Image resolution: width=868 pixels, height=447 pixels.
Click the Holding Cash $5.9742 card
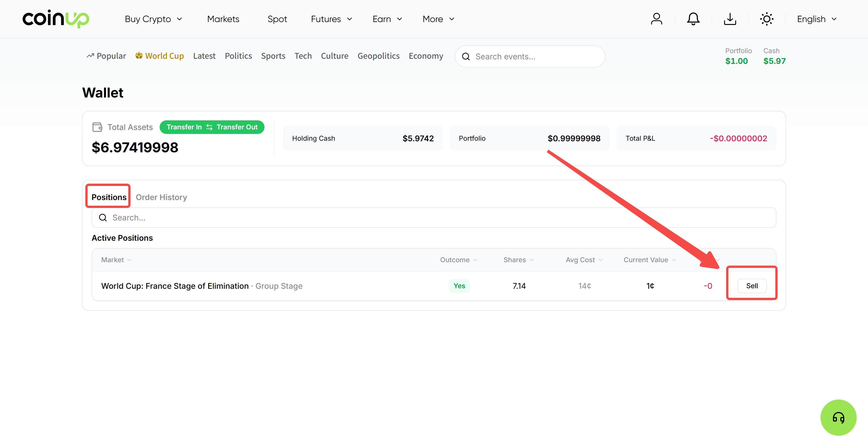363,138
